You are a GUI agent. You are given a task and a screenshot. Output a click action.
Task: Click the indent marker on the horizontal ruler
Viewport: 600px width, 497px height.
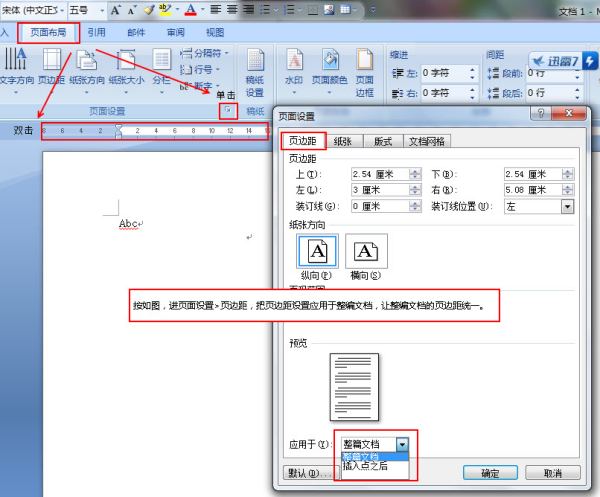pos(119,130)
